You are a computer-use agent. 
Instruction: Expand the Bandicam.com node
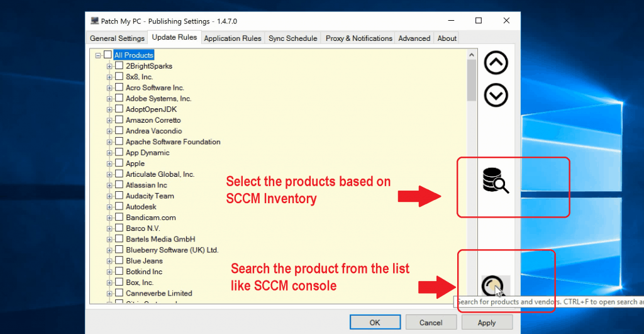pyautogui.click(x=109, y=218)
